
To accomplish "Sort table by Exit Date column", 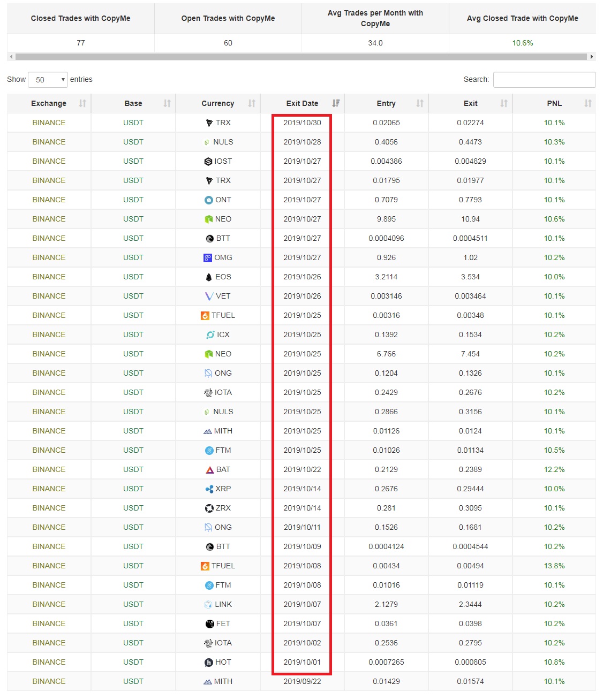I will [x=336, y=103].
